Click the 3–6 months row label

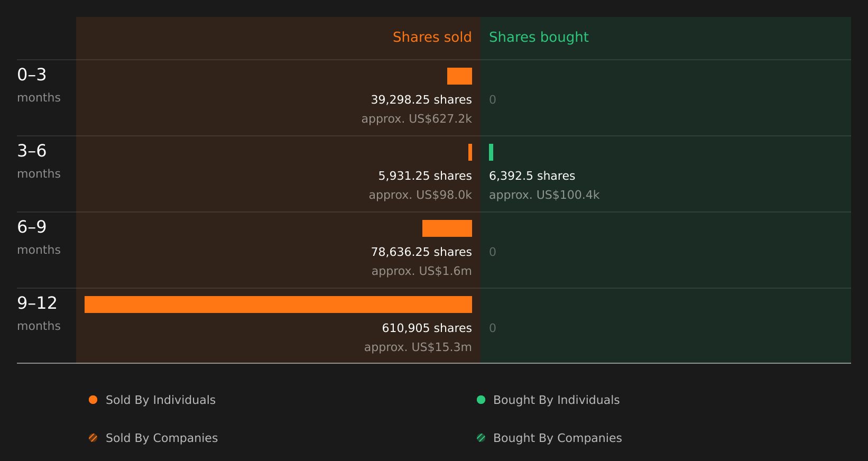[39, 162]
